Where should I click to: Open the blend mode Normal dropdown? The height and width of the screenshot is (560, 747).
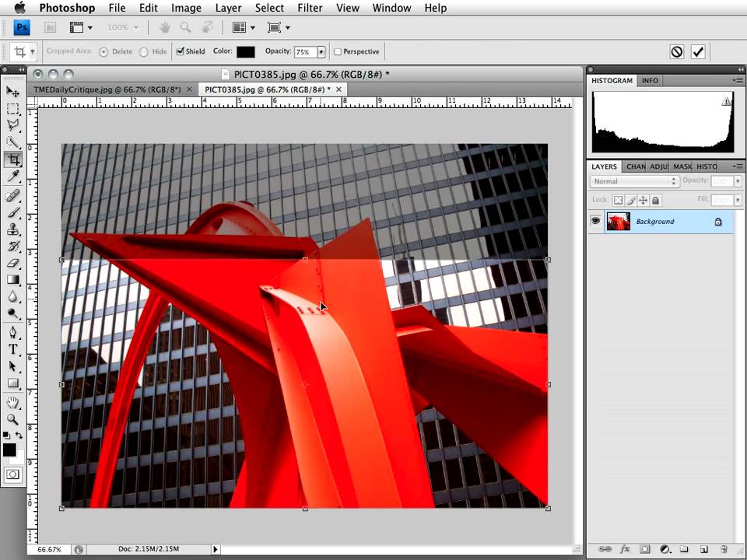(635, 181)
